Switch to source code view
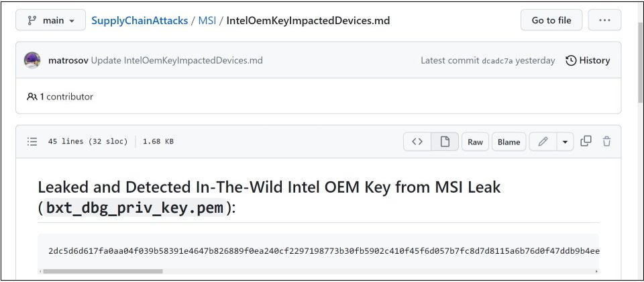 (417, 142)
